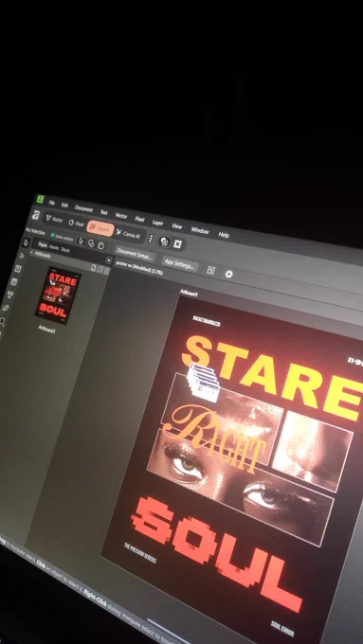This screenshot has height=644, width=363.
Task: Open the Pages panel options dropdown
Action: point(109,260)
